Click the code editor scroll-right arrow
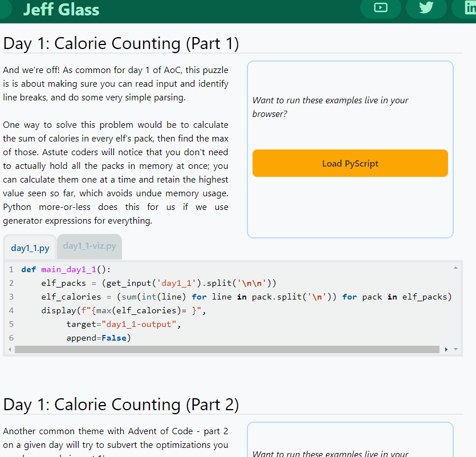 [x=446, y=349]
